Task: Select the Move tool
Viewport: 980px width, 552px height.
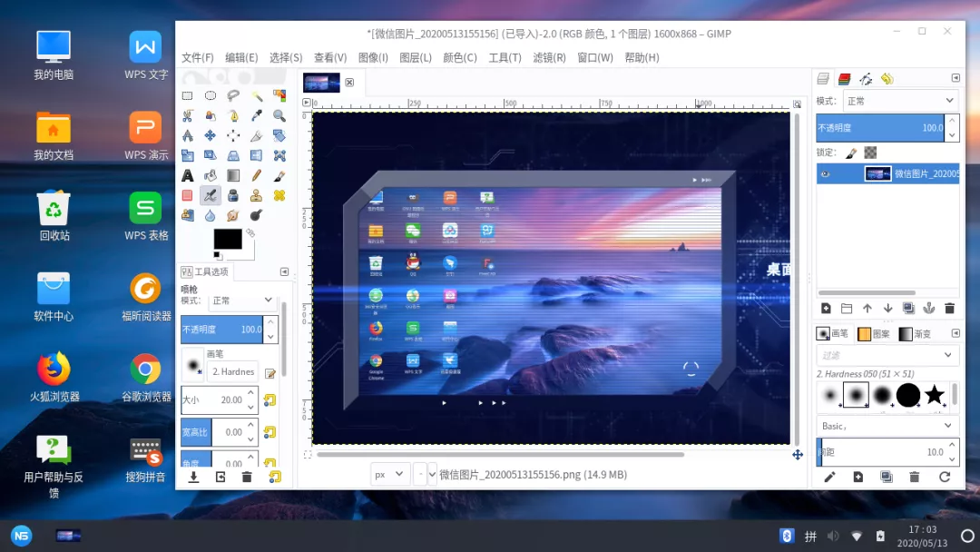Action: pos(210,135)
